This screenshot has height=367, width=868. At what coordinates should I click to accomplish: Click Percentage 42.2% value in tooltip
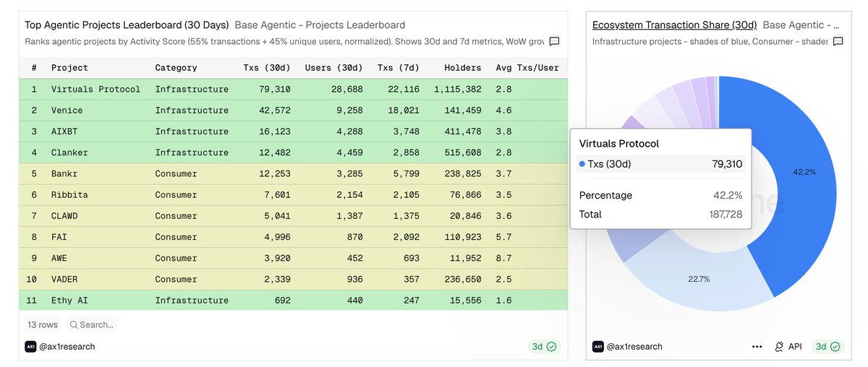(x=728, y=196)
